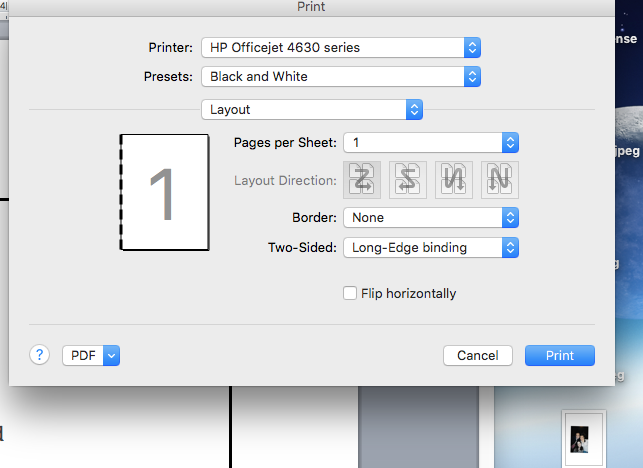Change the Two-Sided binding dropdown
The width and height of the screenshot is (643, 468).
tap(431, 247)
